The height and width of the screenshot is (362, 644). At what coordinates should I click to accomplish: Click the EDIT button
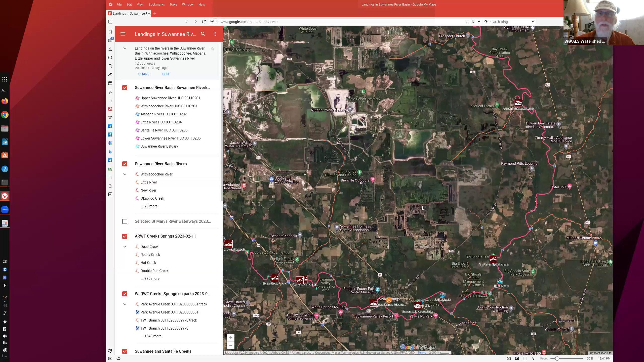166,74
